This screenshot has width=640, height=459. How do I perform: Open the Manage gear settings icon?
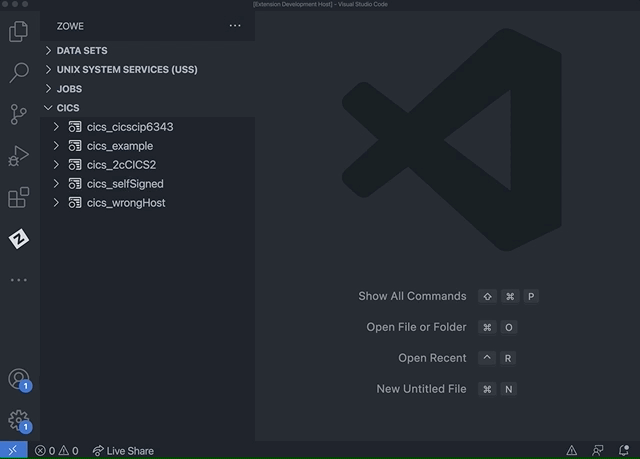click(18, 420)
